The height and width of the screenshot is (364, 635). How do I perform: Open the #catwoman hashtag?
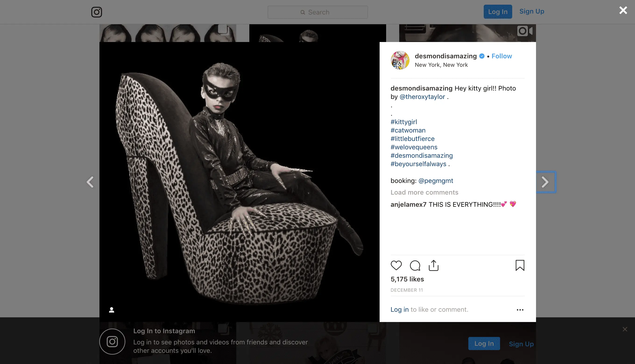[x=408, y=130]
